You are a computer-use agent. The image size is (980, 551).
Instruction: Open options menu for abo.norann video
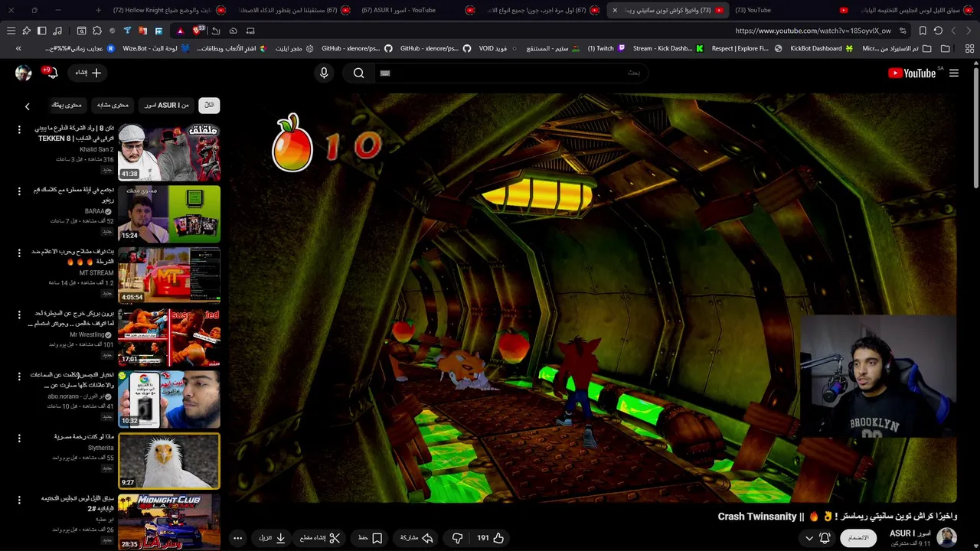tap(19, 377)
